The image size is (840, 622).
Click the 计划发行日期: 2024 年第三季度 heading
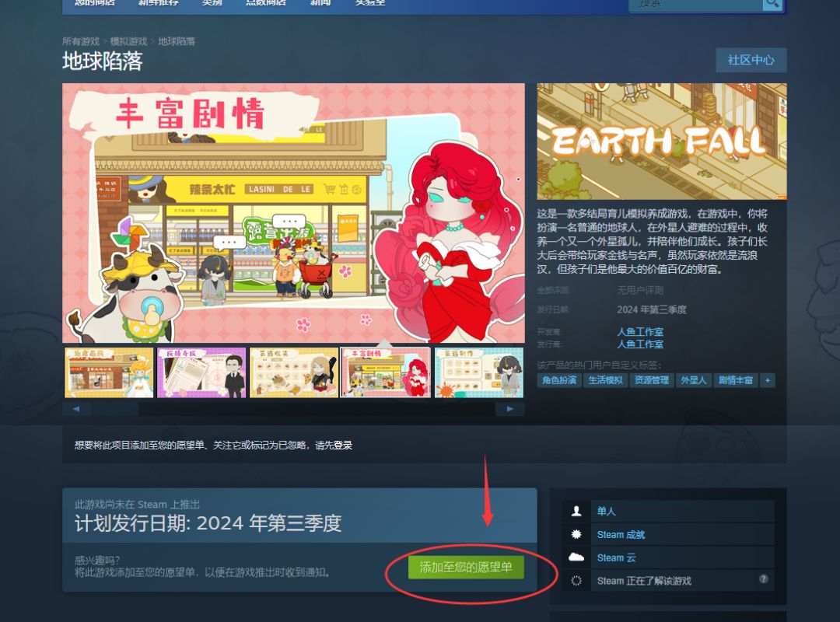[x=208, y=523]
